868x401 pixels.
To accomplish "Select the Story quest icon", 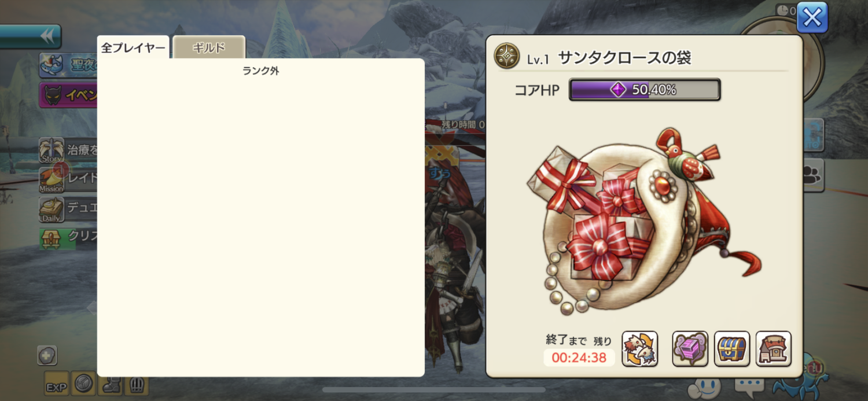I will pos(52,150).
